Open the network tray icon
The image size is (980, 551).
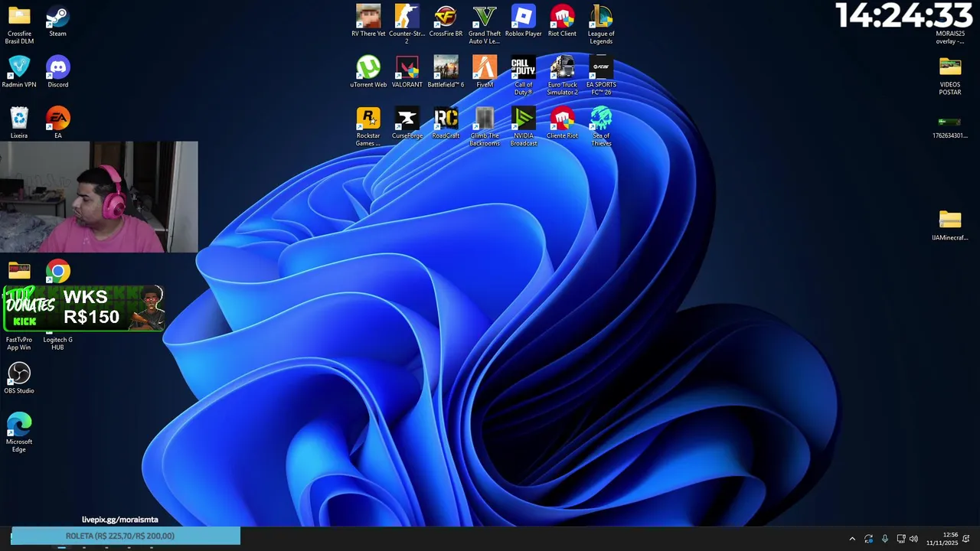(x=901, y=539)
